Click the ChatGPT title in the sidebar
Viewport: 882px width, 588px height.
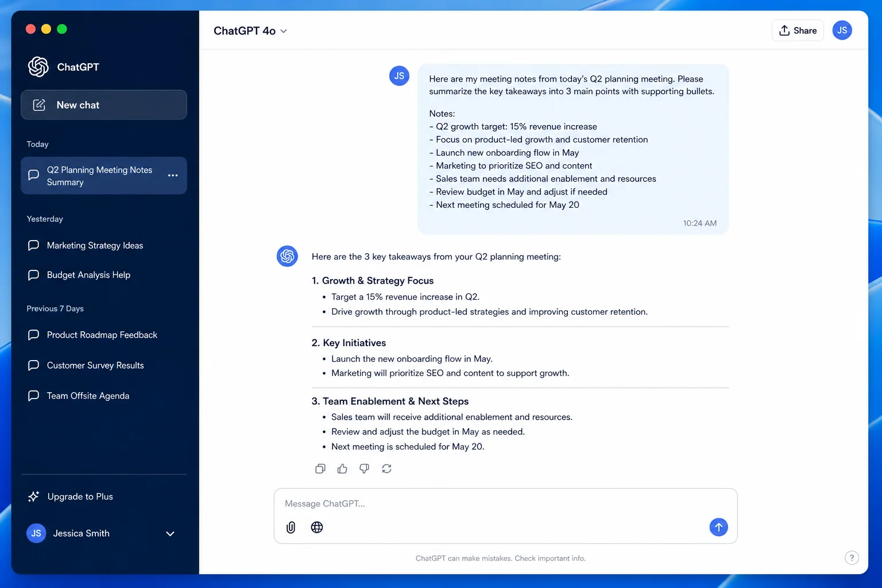click(x=78, y=67)
